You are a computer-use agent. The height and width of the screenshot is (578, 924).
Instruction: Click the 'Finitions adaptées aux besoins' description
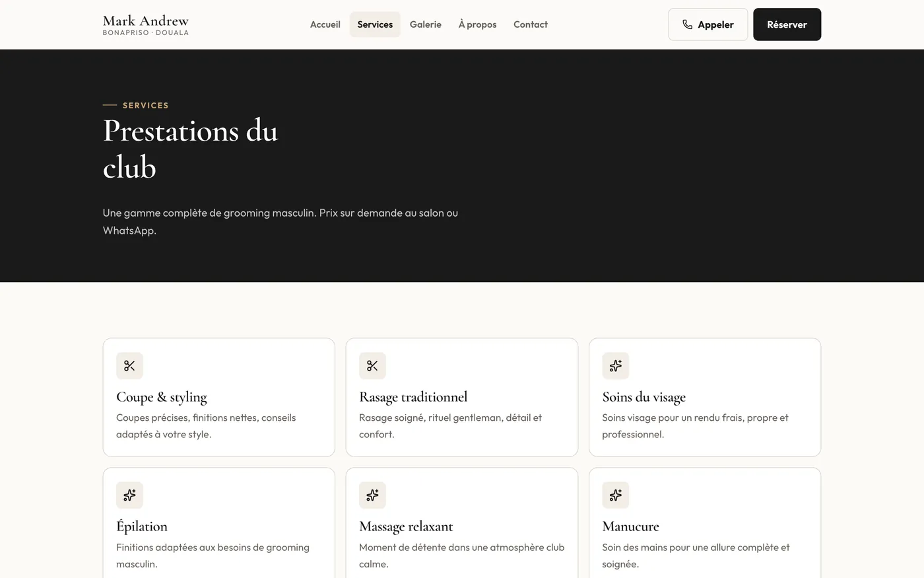tap(213, 556)
